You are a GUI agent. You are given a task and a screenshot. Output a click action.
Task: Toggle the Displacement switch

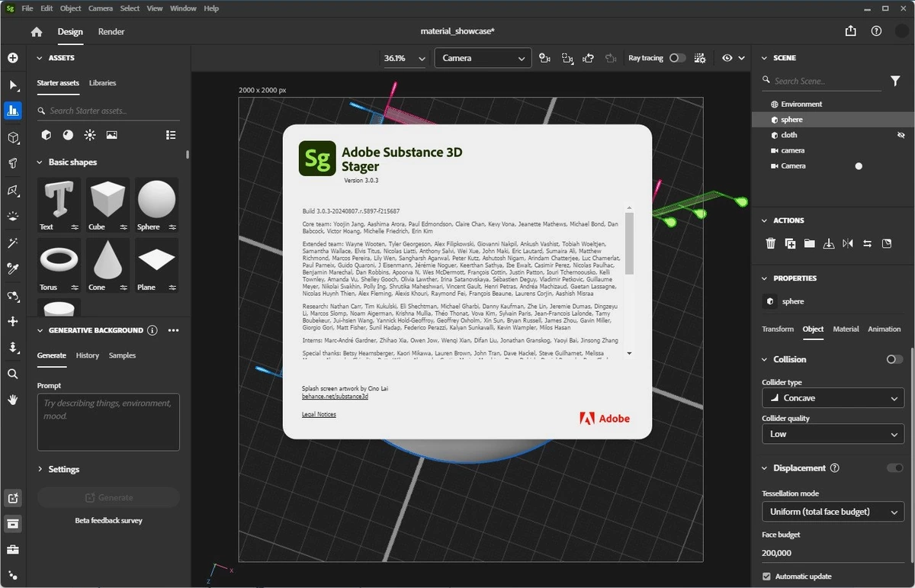click(x=894, y=468)
